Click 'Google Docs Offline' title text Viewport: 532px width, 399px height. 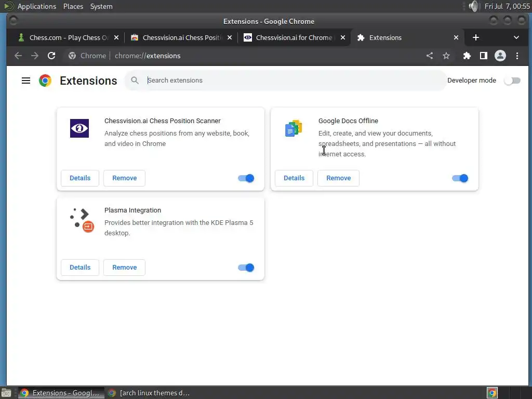348,121
